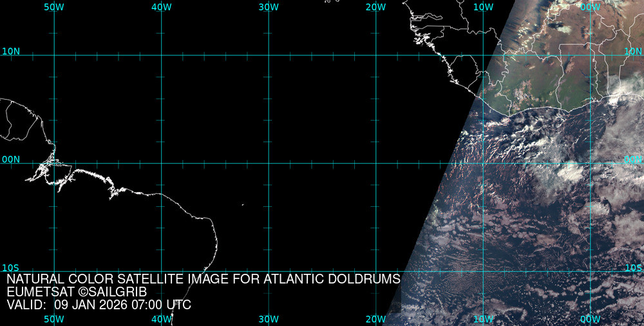Click the 10N and 40W grid intersection

point(161,55)
